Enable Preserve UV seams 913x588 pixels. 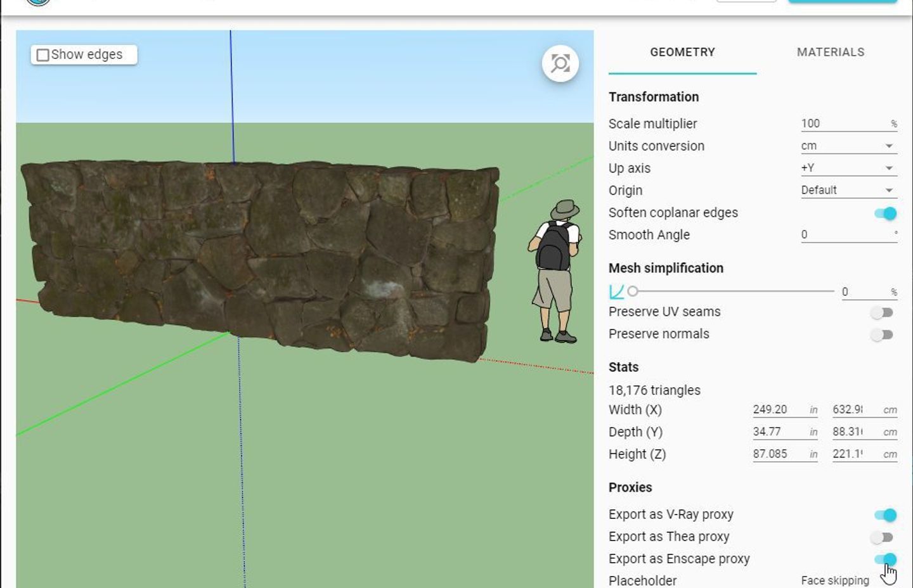coord(883,312)
